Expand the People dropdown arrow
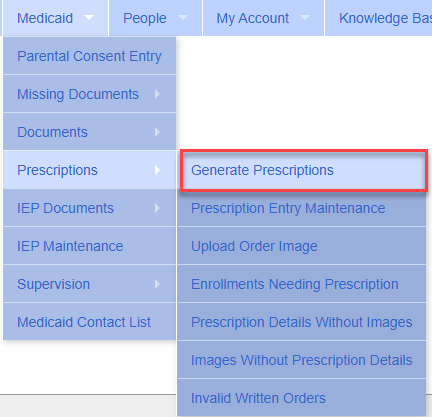This screenshot has height=417, width=432. [x=183, y=17]
